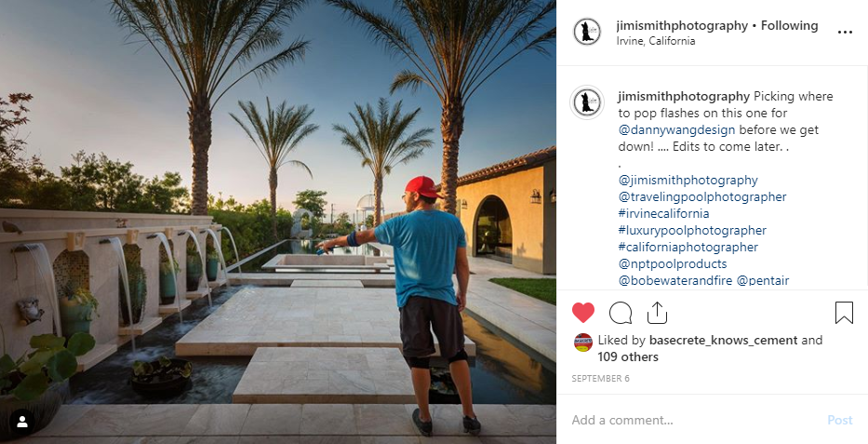
Task: Save post with bookmark icon
Action: pyautogui.click(x=844, y=313)
